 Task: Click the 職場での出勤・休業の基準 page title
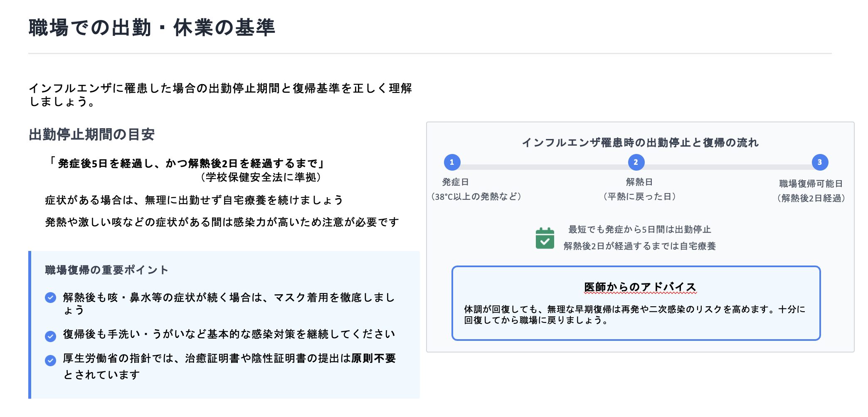[152, 28]
